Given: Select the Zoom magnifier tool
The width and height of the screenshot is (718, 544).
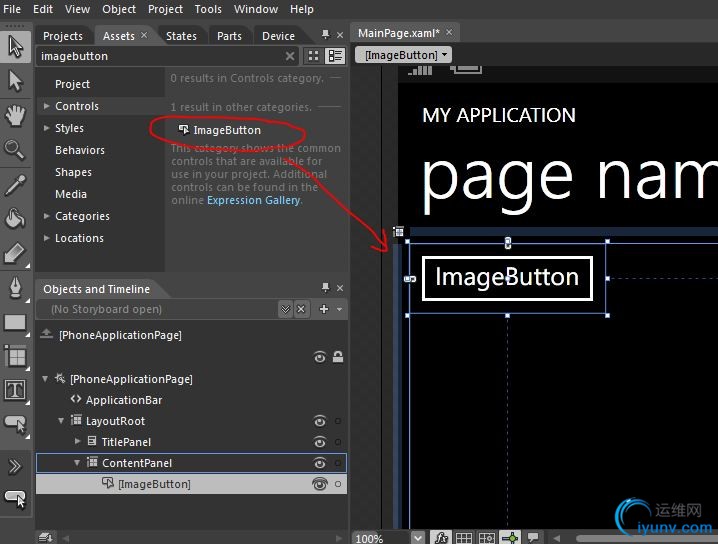Looking at the screenshot, I should 15,150.
